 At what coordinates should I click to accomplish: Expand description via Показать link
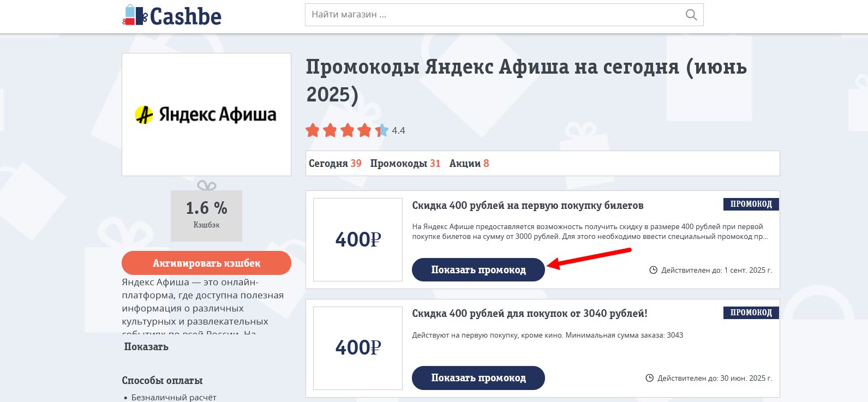pos(146,347)
